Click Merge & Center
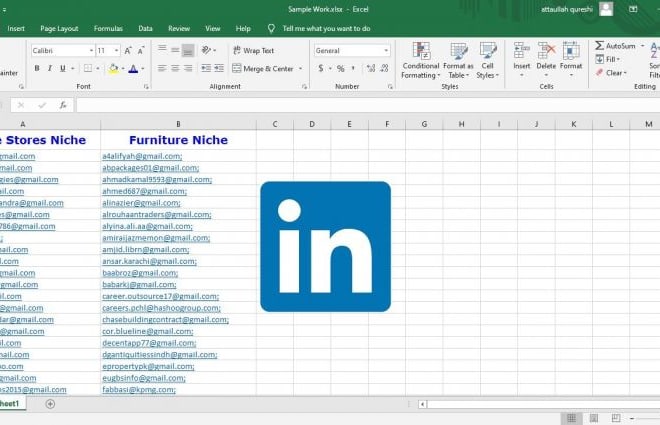The width and height of the screenshot is (660, 425). (263, 68)
